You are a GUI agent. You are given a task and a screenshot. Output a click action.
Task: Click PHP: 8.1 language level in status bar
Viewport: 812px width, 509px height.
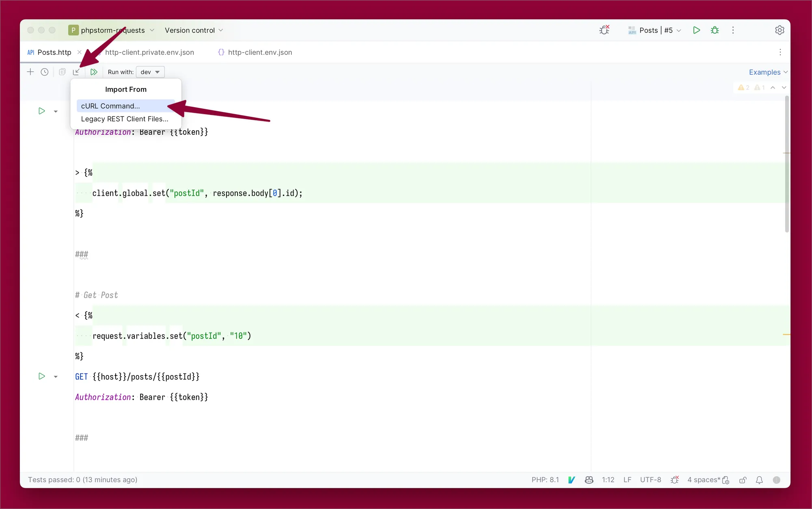point(545,480)
